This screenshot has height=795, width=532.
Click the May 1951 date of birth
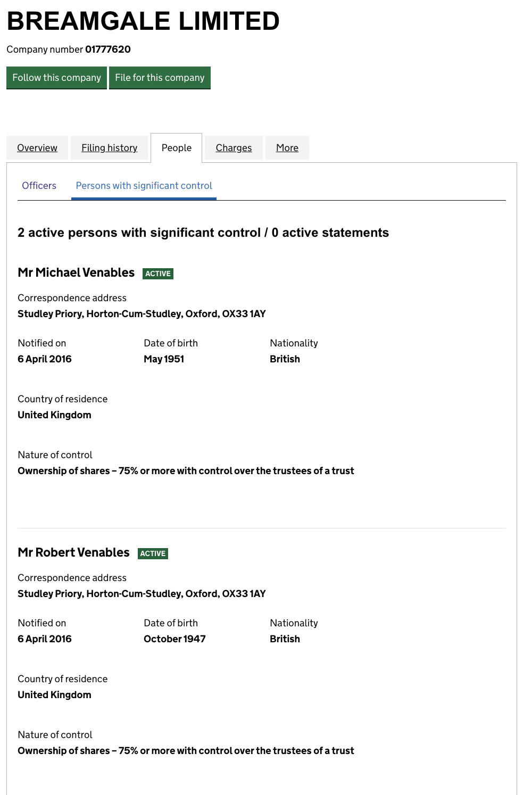(164, 359)
